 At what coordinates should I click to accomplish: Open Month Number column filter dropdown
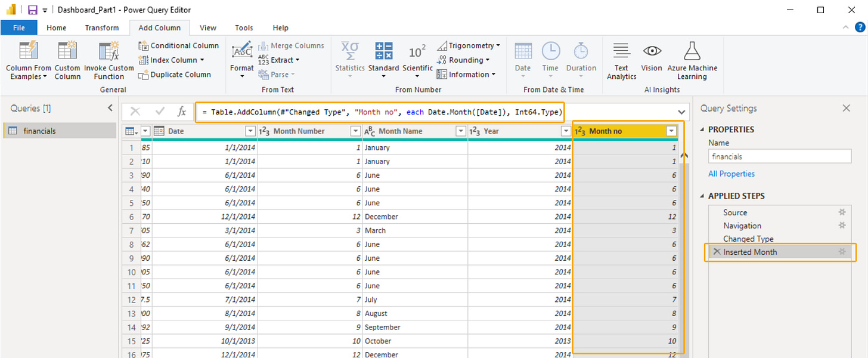point(355,131)
